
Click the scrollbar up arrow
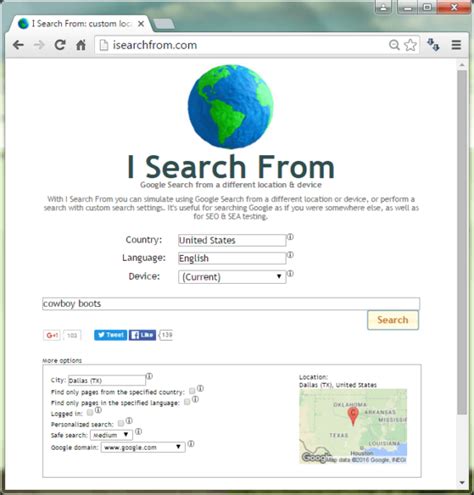click(x=462, y=65)
